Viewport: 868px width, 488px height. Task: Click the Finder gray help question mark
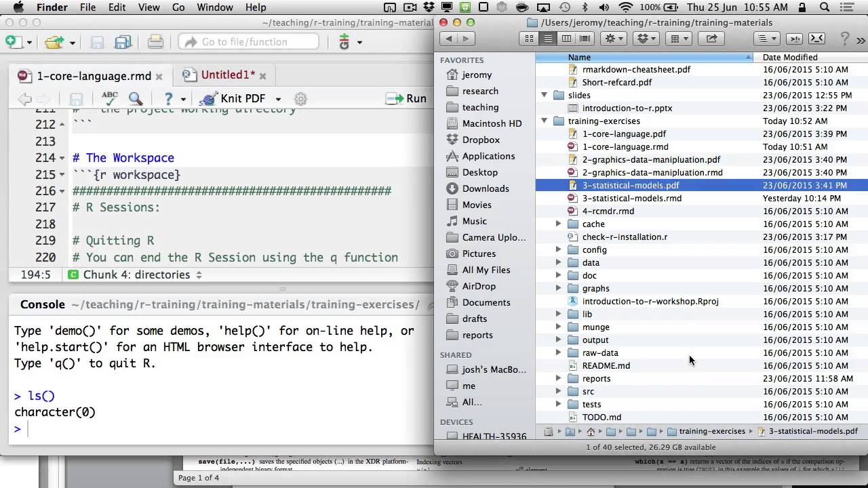point(845,39)
